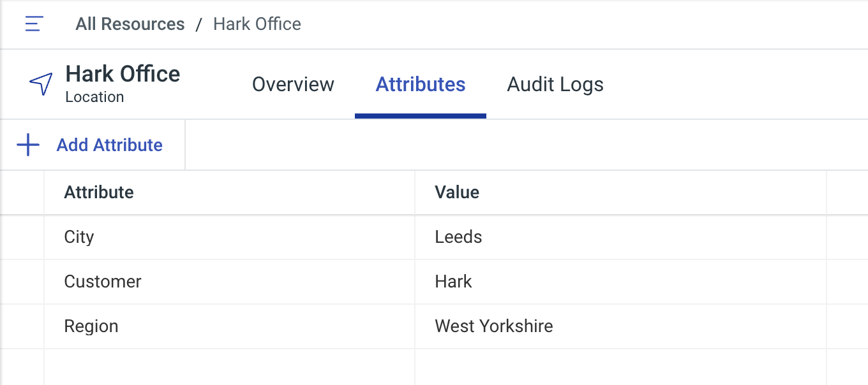Select the Attributes tab
868x385 pixels.
421,84
